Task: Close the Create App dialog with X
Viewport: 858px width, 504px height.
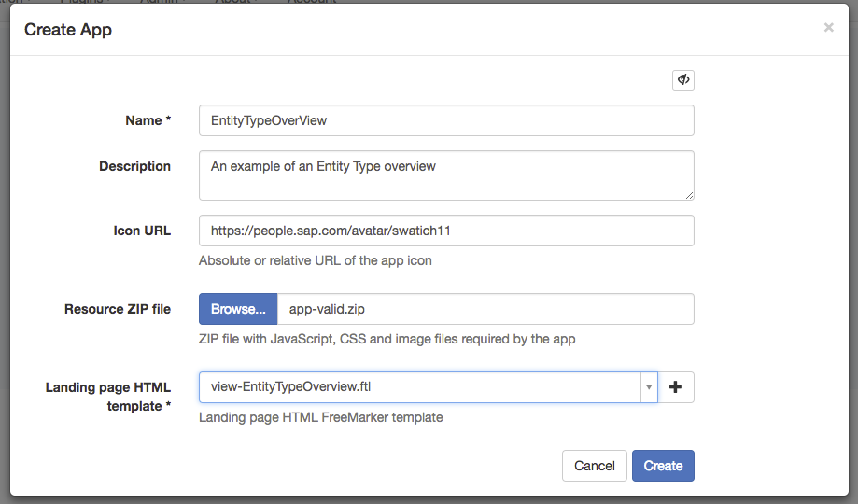Action: [828, 28]
